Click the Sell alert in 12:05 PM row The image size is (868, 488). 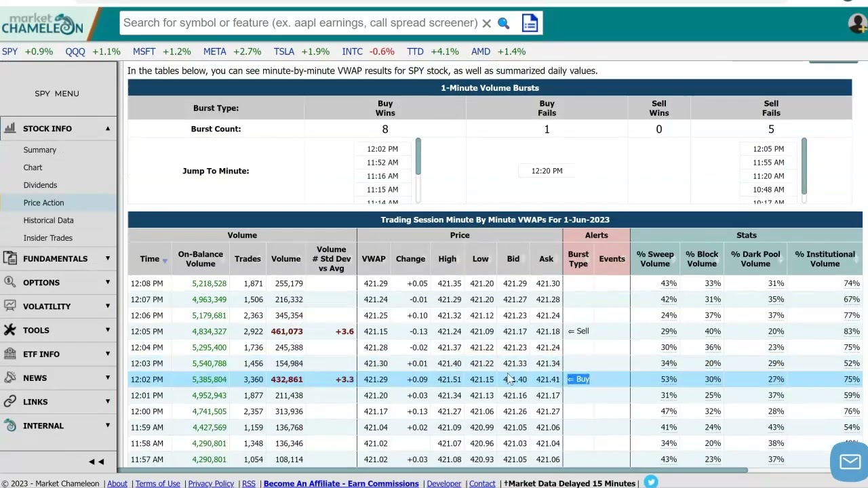(x=578, y=331)
